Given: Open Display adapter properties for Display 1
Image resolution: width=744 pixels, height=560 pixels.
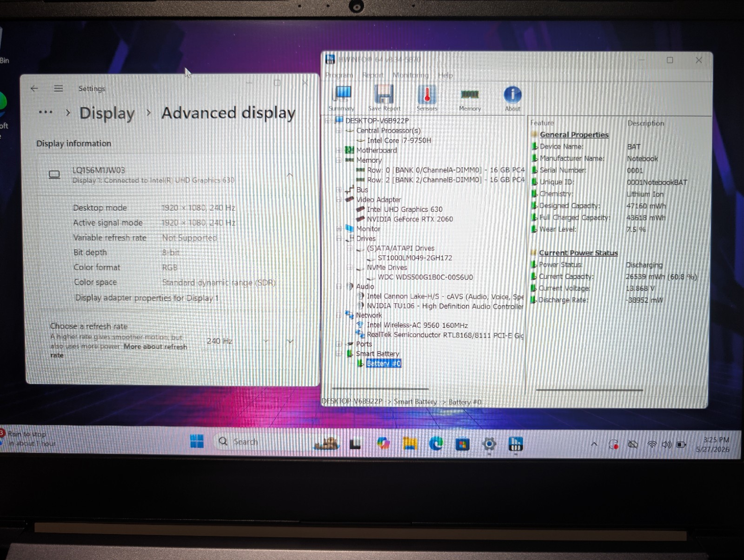Looking at the screenshot, I should pyautogui.click(x=147, y=298).
